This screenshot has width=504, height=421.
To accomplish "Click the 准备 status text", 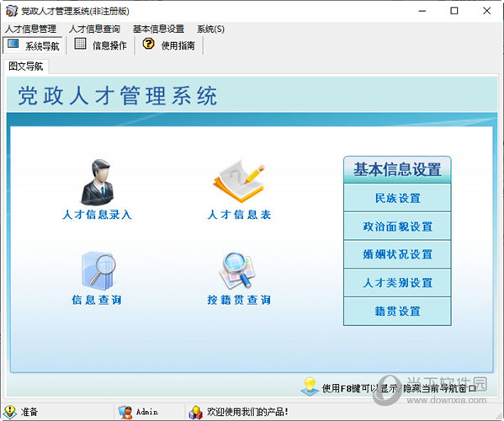I will pos(29,412).
